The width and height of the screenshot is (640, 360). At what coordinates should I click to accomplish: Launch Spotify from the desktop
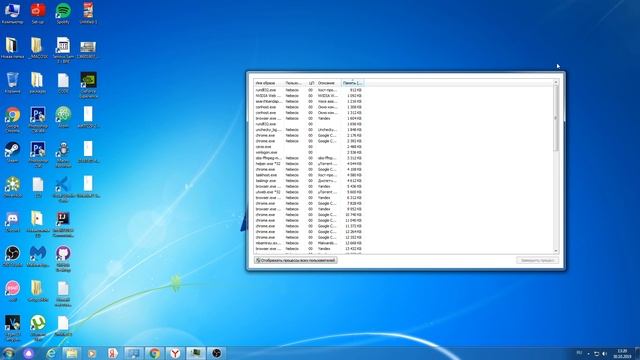(63, 12)
